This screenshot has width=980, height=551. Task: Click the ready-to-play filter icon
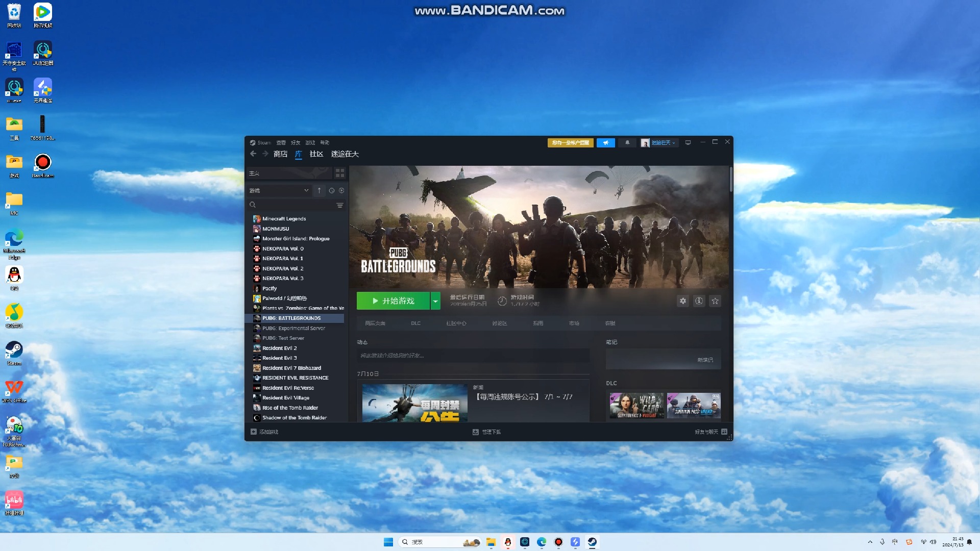[x=341, y=190]
